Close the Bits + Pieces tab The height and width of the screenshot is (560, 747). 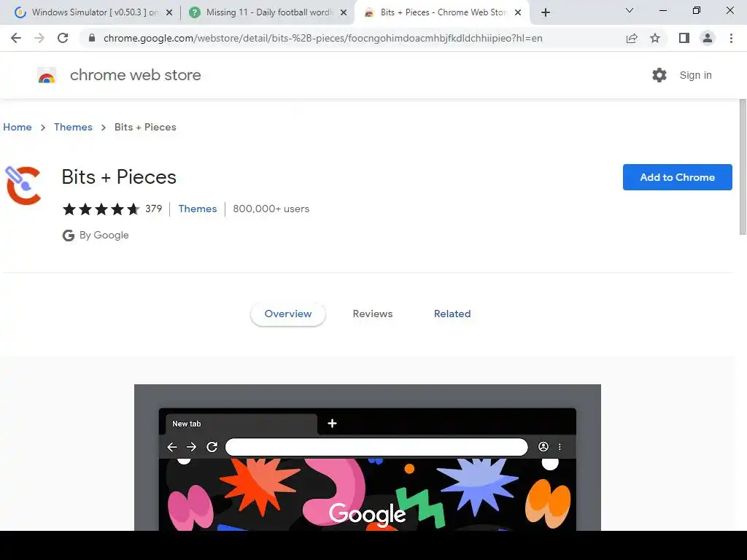tap(518, 13)
